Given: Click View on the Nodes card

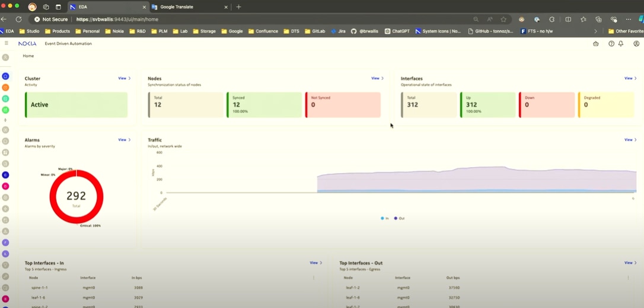Looking at the screenshot, I should [377, 78].
